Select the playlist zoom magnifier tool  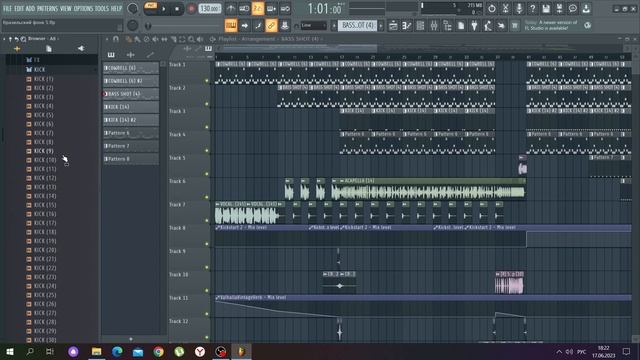191,39
